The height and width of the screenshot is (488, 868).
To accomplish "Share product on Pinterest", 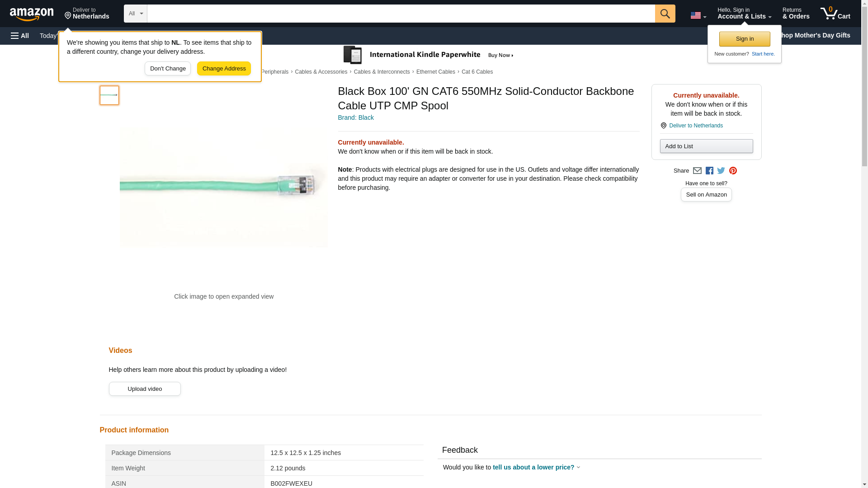I will point(733,171).
